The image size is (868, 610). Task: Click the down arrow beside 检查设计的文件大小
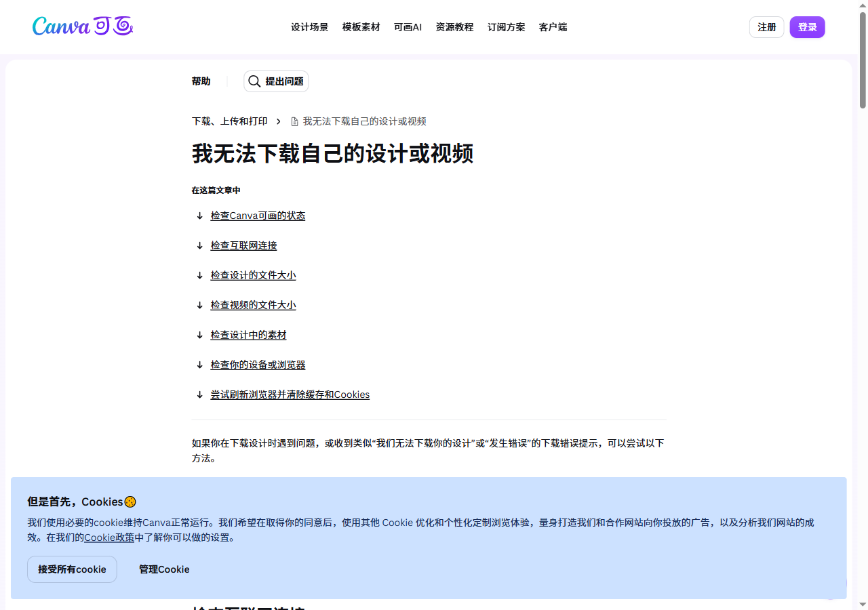click(x=199, y=275)
